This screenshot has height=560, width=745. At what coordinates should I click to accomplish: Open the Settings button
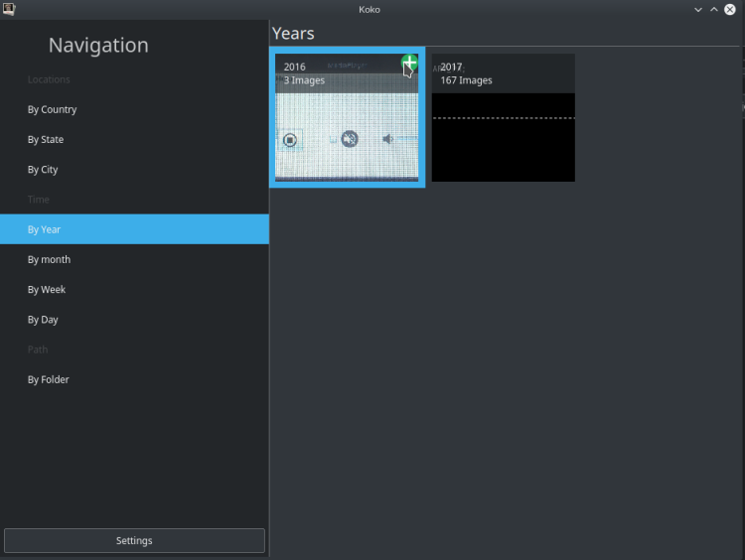pos(134,540)
